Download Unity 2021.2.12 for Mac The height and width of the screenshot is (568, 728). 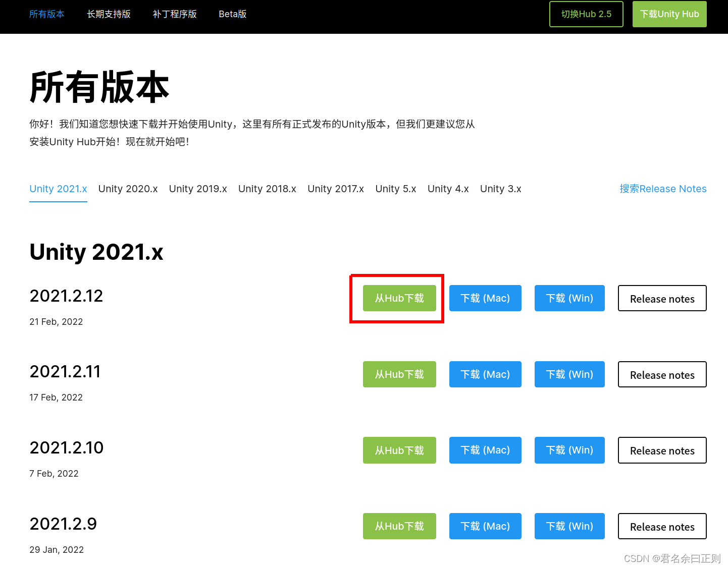pyautogui.click(x=485, y=298)
